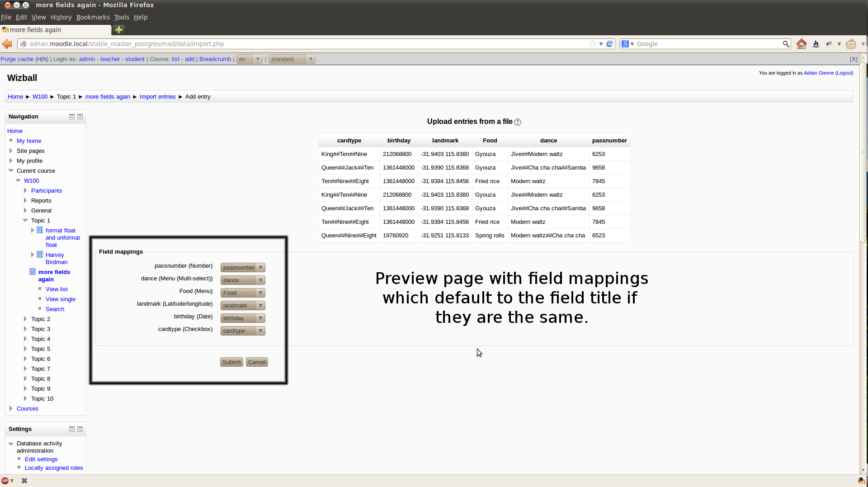Click the database icon next to Harvey Birdman
Screen dimensions: 868x487
coord(40,255)
